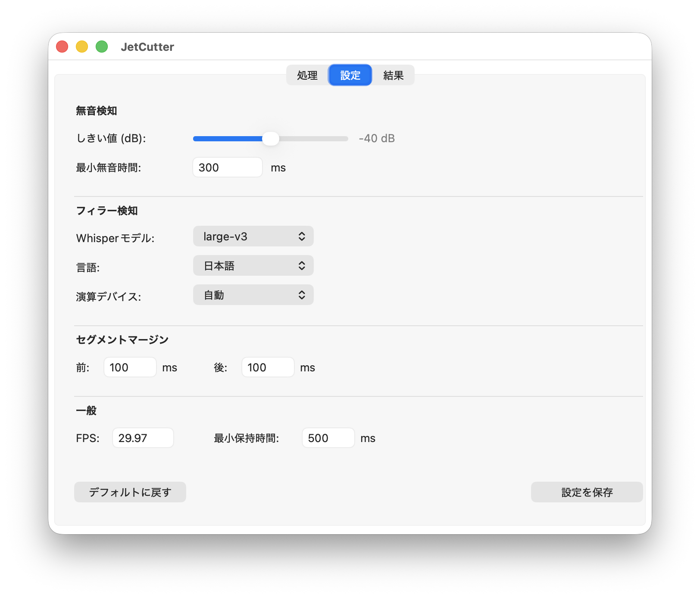The image size is (700, 598).
Task: Open the 演算デバイス dropdown showing 自動
Action: coord(253,295)
